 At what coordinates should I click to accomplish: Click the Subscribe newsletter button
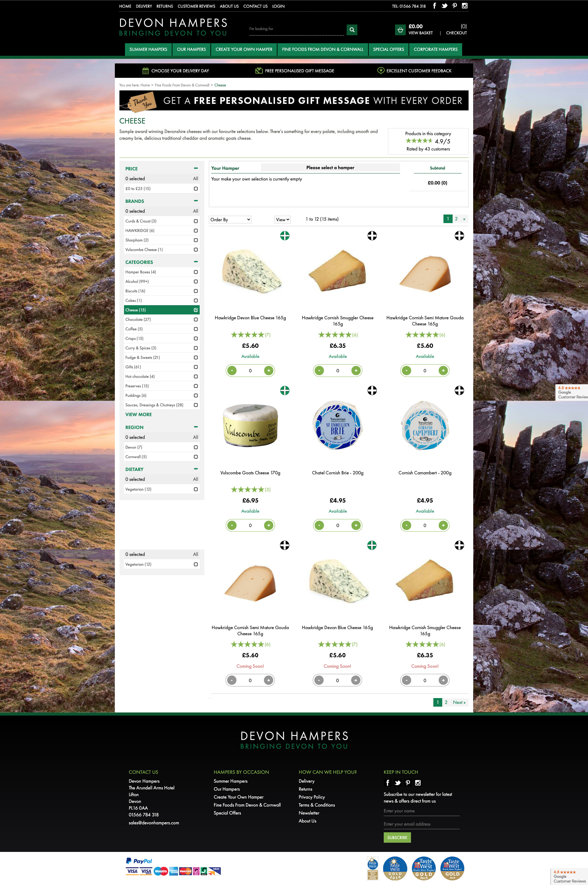[x=397, y=838]
